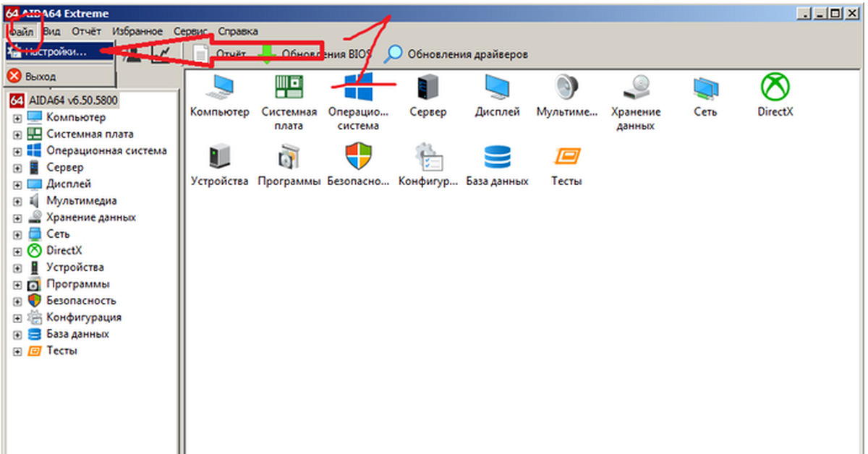Select Дисплей in the left tree

click(x=69, y=184)
